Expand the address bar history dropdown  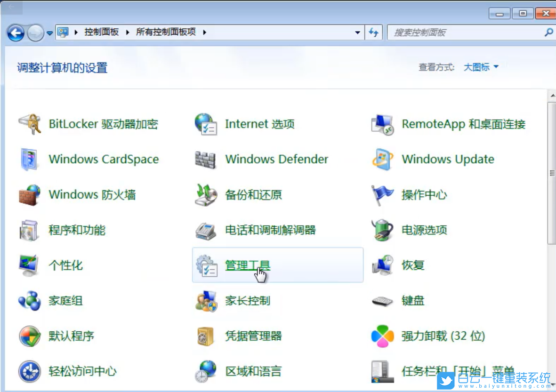357,32
